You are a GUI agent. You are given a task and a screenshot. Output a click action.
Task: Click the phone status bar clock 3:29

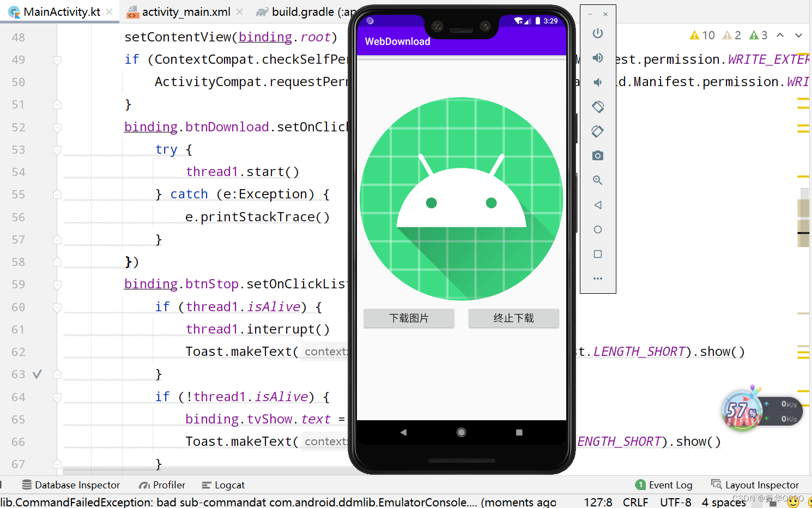[x=551, y=21]
